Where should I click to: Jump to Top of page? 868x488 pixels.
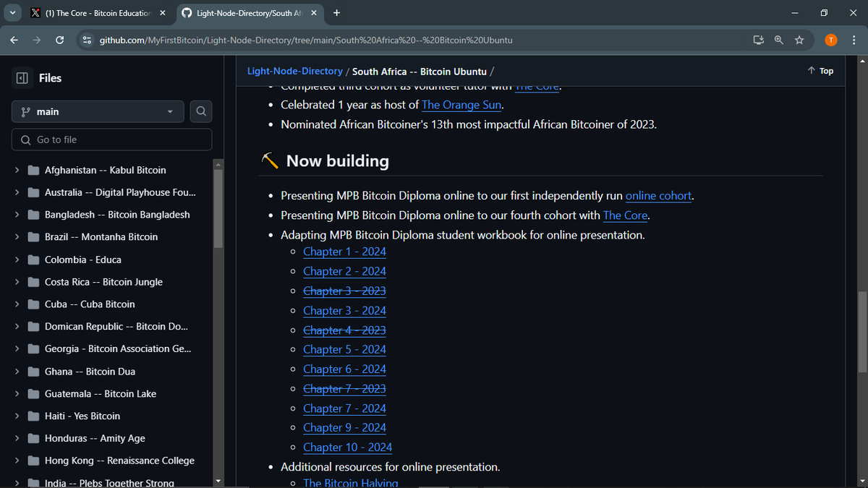pos(820,71)
